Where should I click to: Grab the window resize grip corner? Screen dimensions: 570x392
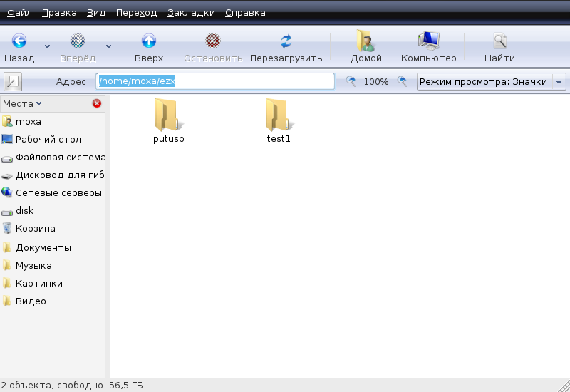(564, 386)
